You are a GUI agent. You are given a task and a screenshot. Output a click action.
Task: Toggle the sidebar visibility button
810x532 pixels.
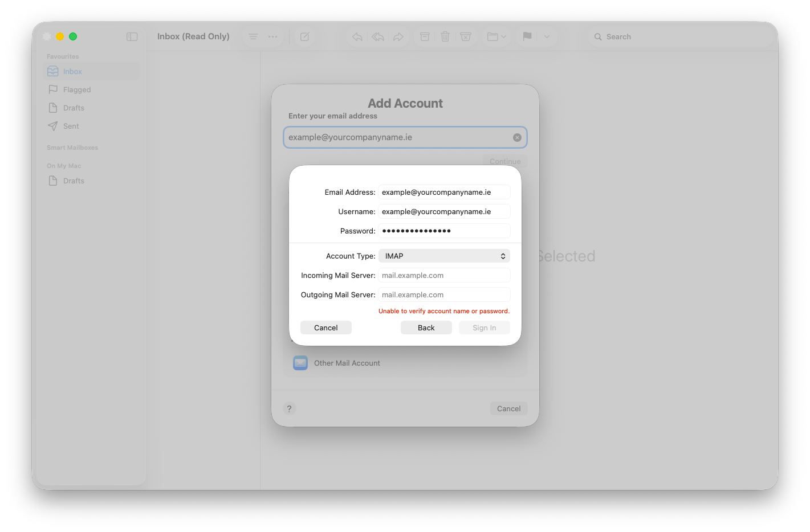[132, 36]
